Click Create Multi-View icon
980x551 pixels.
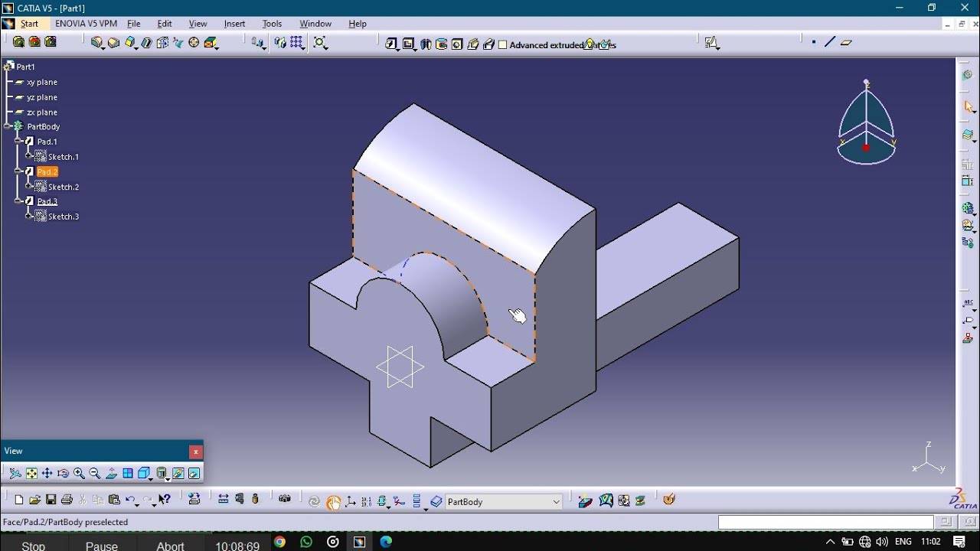(x=128, y=474)
